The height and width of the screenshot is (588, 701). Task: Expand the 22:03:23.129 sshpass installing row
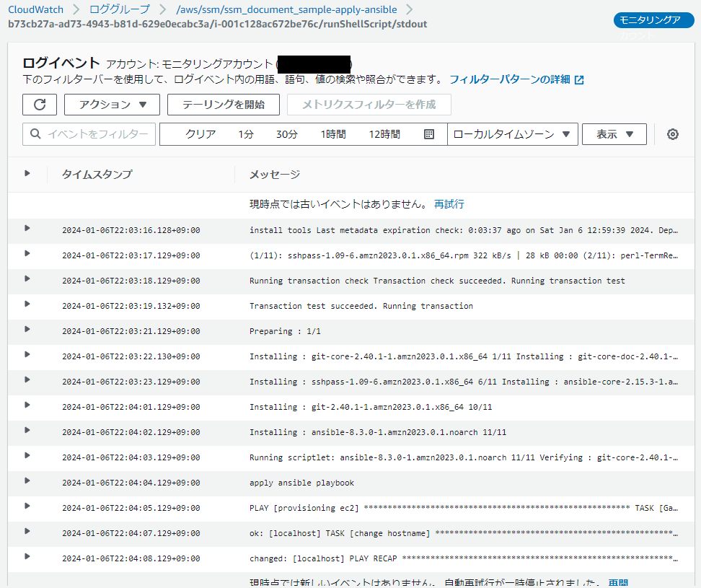(27, 380)
